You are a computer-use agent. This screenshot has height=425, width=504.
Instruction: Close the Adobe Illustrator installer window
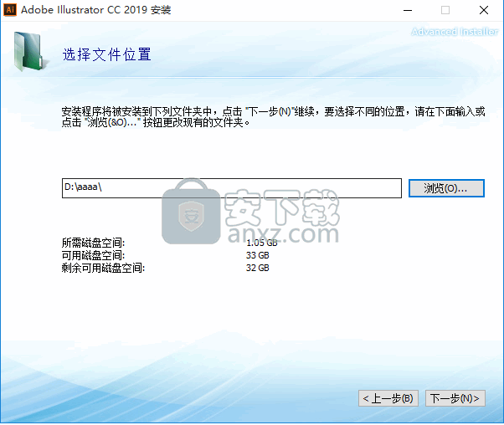[483, 10]
